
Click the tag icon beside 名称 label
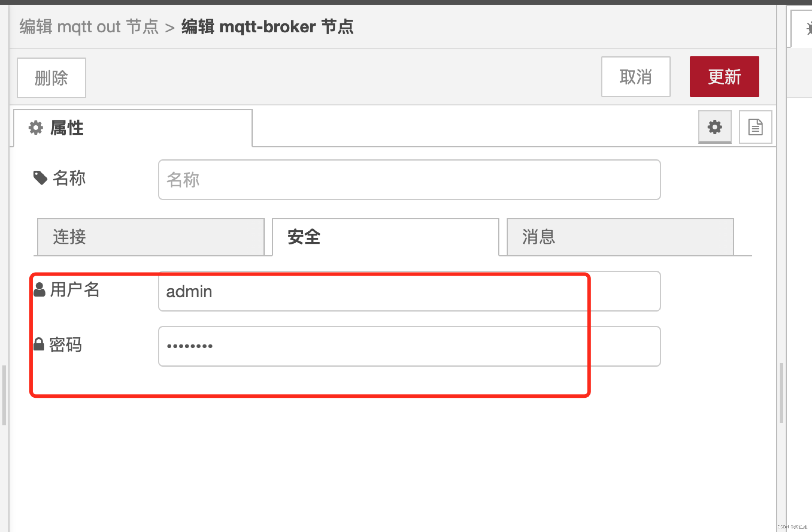tap(40, 178)
